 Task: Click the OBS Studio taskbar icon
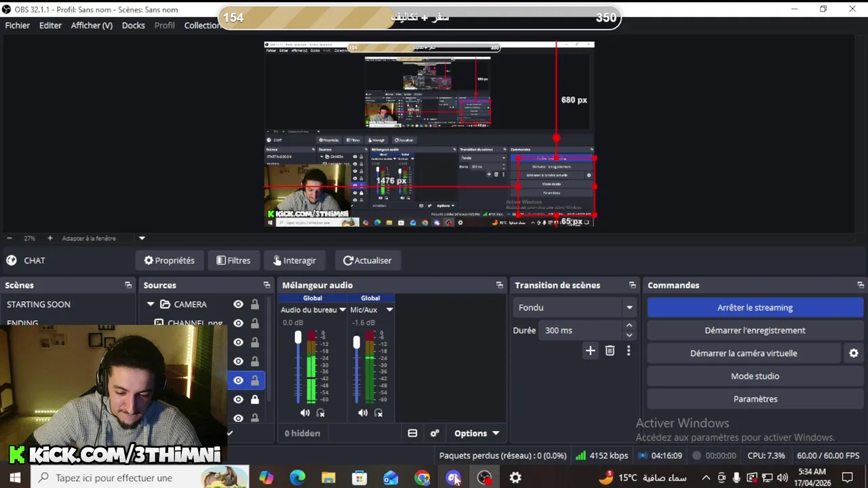coord(484,478)
